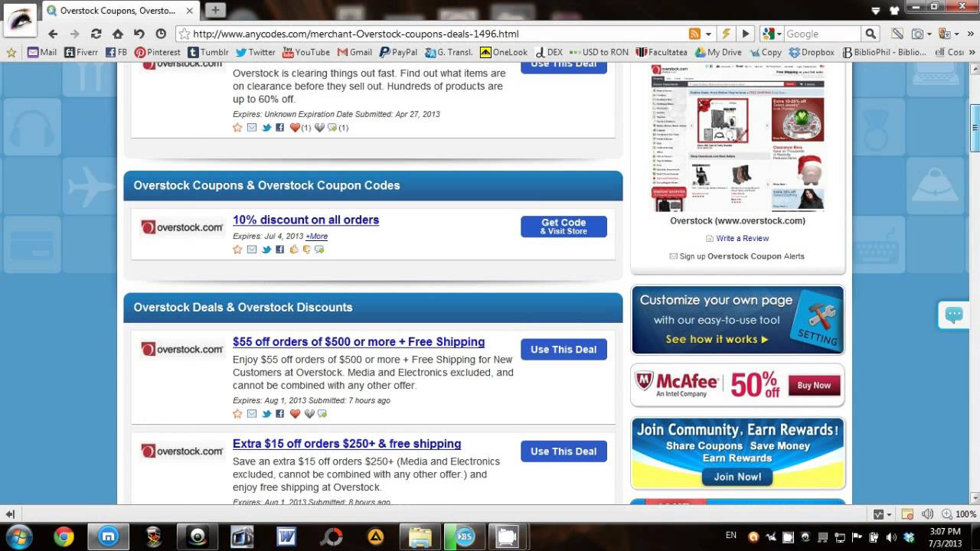The image size is (980, 551).
Task: Open the chat bubble widget
Action: tap(954, 315)
